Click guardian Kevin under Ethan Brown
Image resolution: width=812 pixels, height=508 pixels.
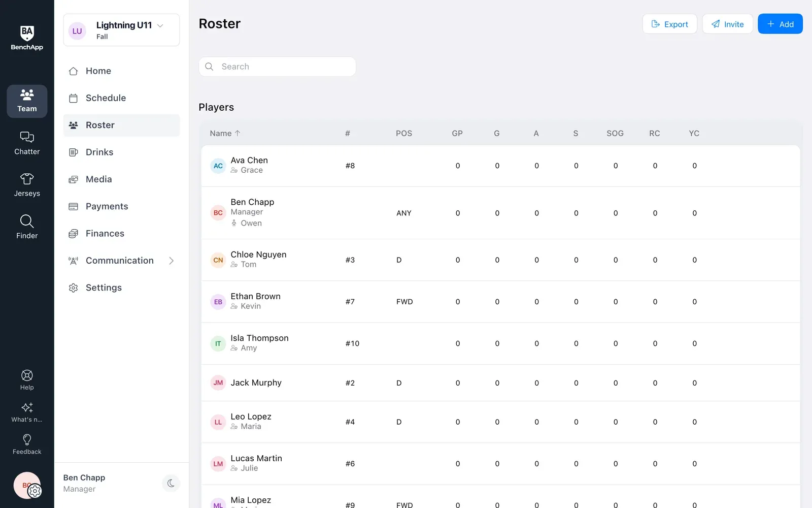tap(251, 306)
